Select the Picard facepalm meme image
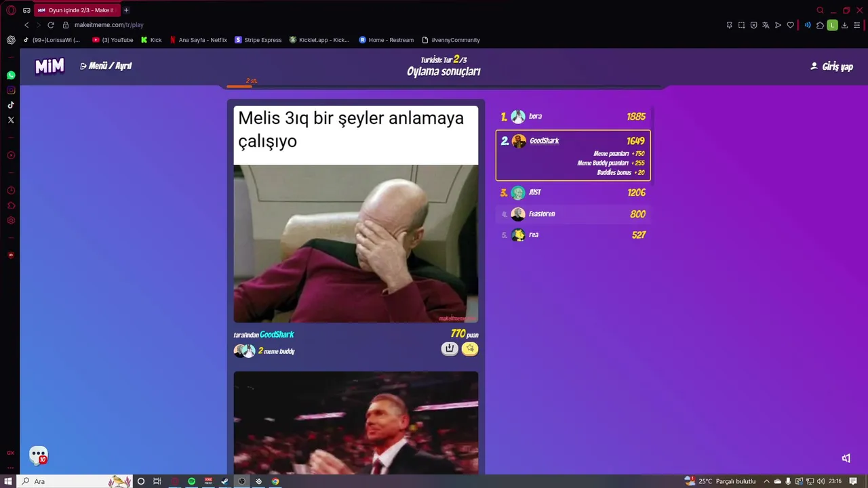The height and width of the screenshot is (488, 868). pyautogui.click(x=356, y=243)
